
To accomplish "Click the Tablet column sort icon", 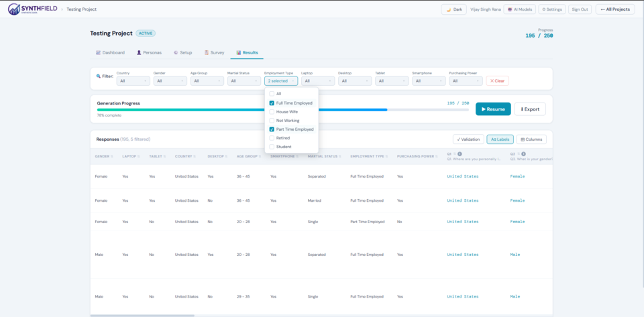I will pos(164,156).
